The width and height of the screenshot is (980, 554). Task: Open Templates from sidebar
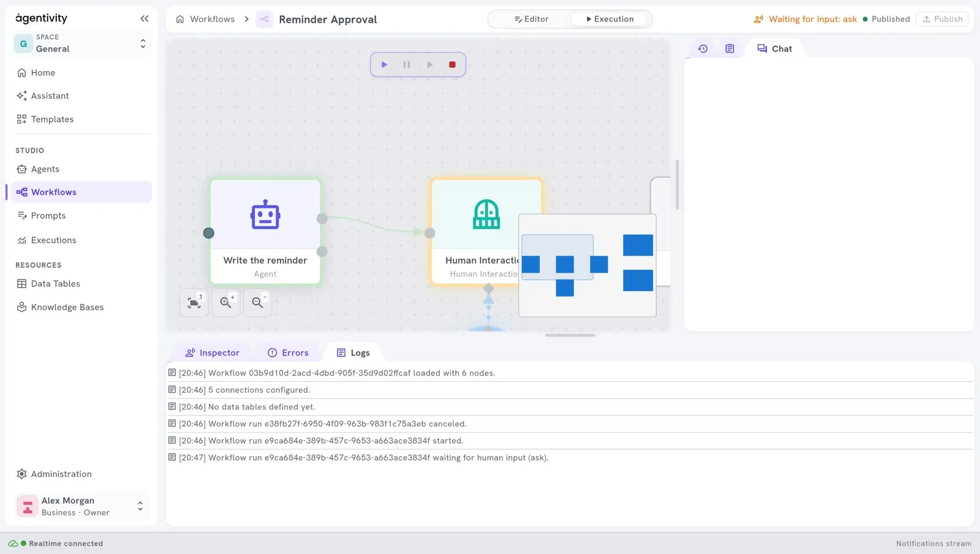(x=81, y=119)
